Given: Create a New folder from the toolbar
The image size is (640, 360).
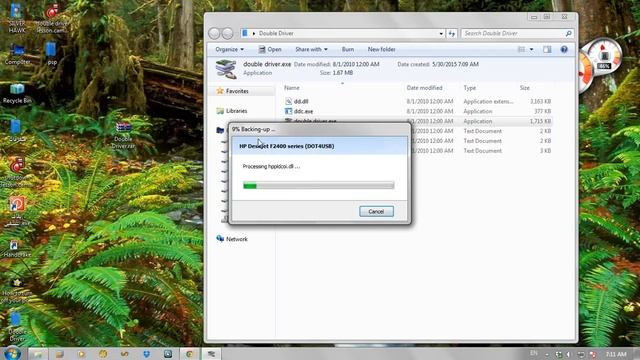Looking at the screenshot, I should click(381, 49).
